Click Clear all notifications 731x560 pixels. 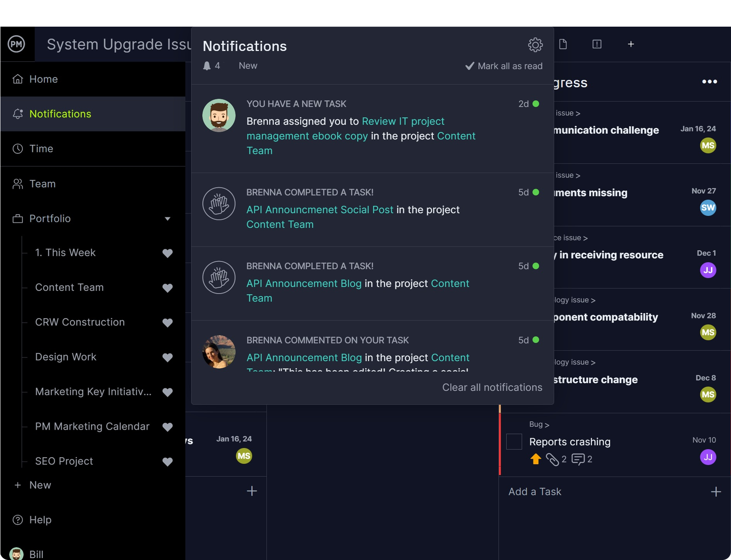pos(492,387)
